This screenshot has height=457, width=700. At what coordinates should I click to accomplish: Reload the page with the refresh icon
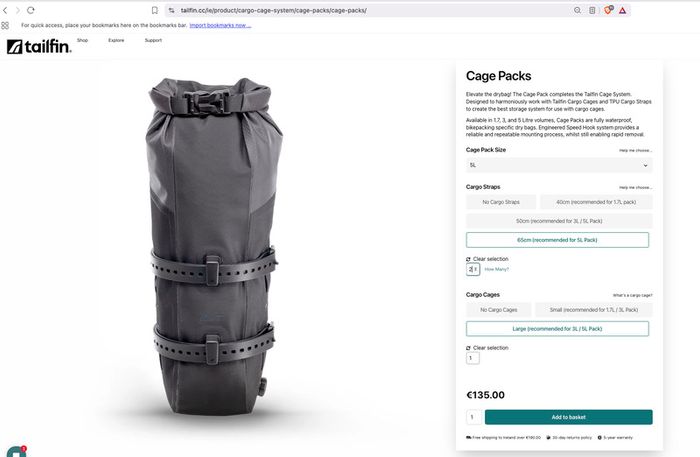pyautogui.click(x=30, y=10)
